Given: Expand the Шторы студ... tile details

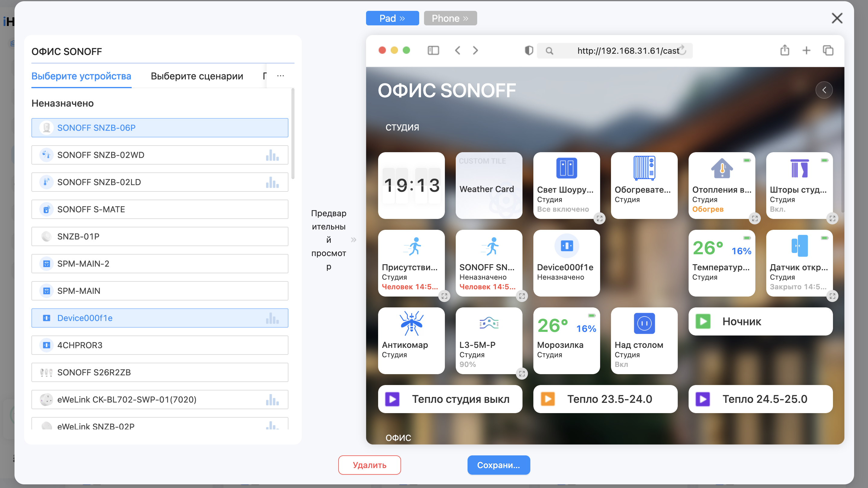Looking at the screenshot, I should coord(832,218).
